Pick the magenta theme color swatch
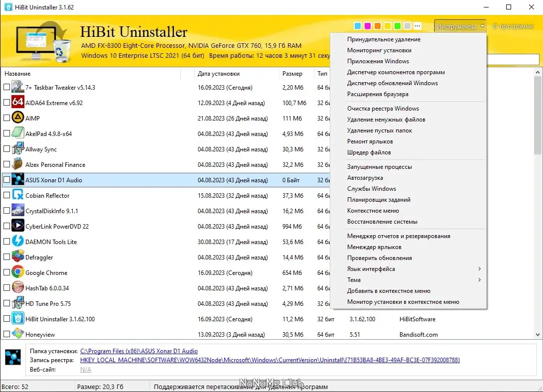Viewport: 543px width, 392px height. [x=368, y=26]
